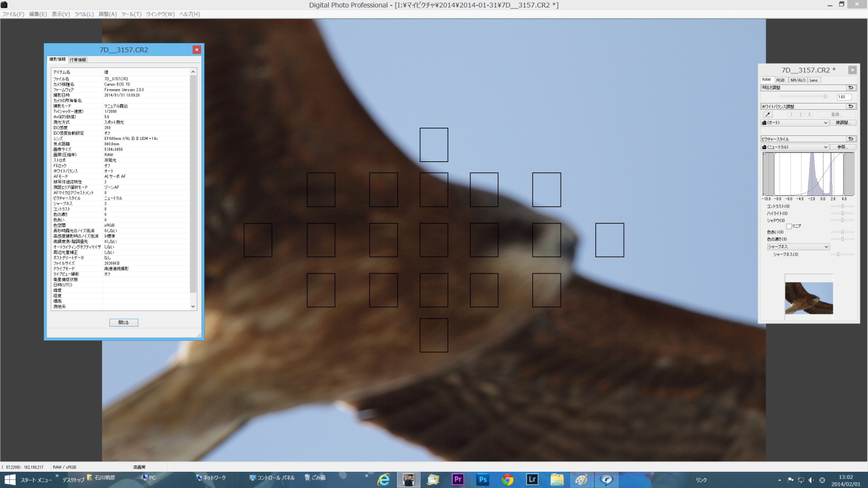Select the RAW tab in tool palette
868x488 pixels.
[767, 80]
